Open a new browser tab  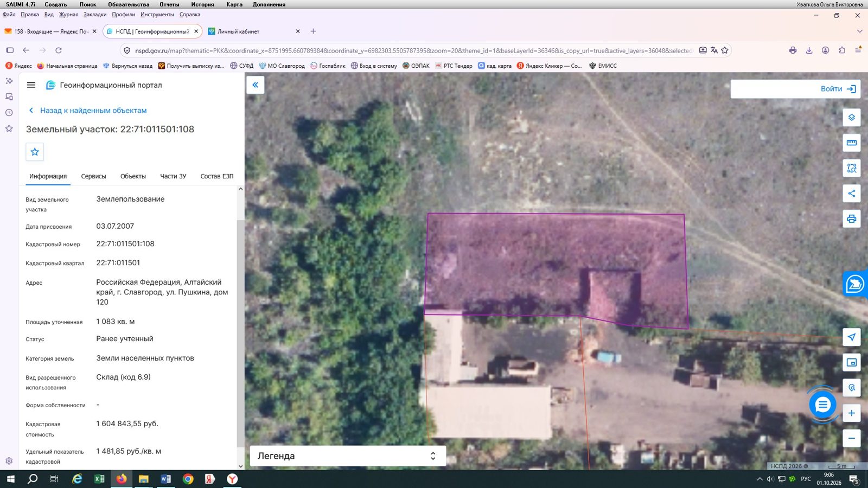coord(313,31)
